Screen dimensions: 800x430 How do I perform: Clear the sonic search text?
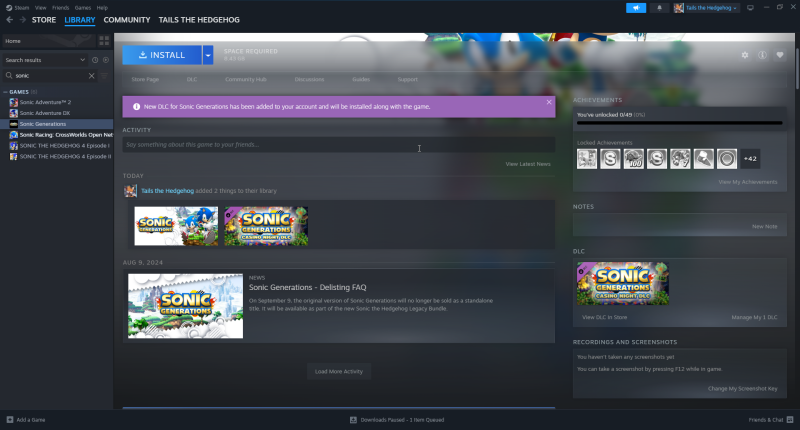[91, 75]
